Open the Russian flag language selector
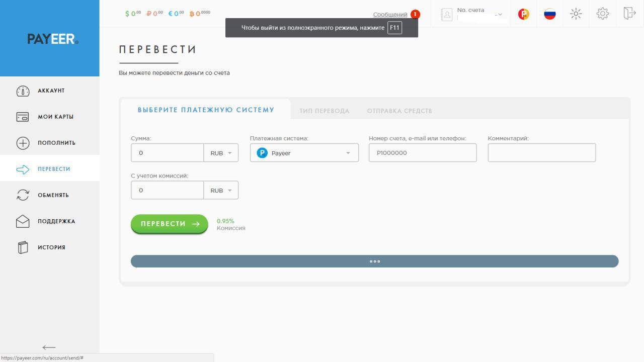This screenshot has width=644, height=362. pos(550,14)
